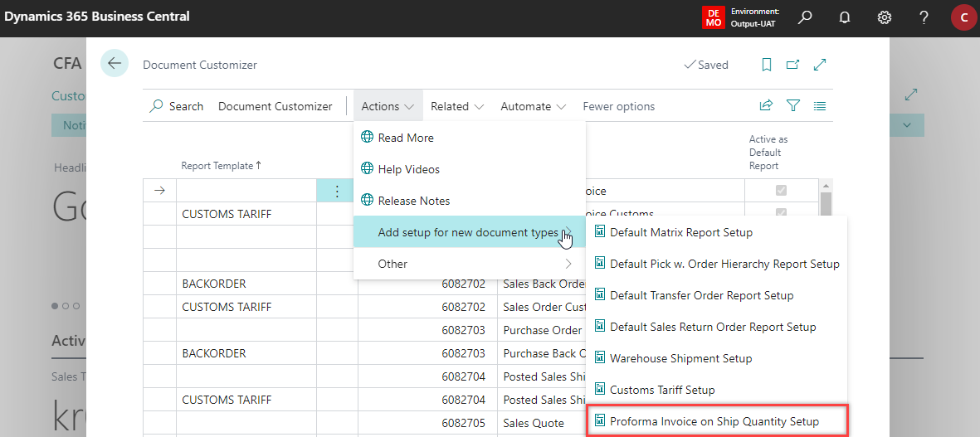This screenshot has height=437, width=980.
Task: Click the globe icon beside Read More
Action: (367, 138)
